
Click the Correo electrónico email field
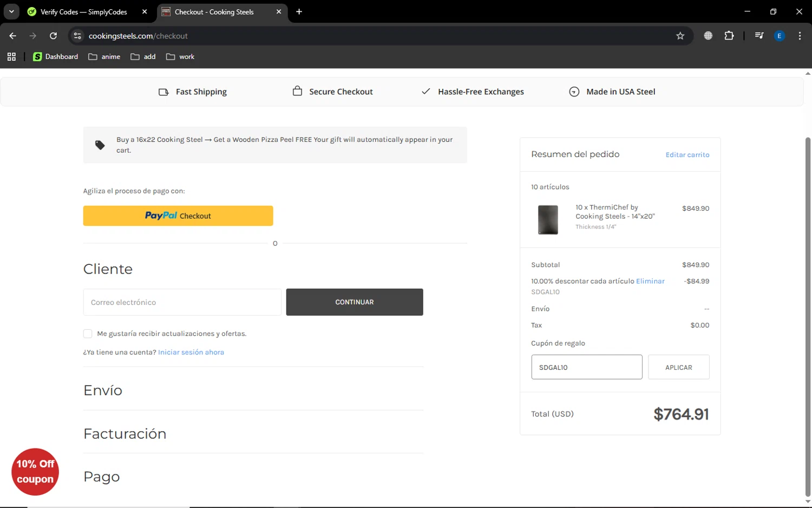click(182, 302)
